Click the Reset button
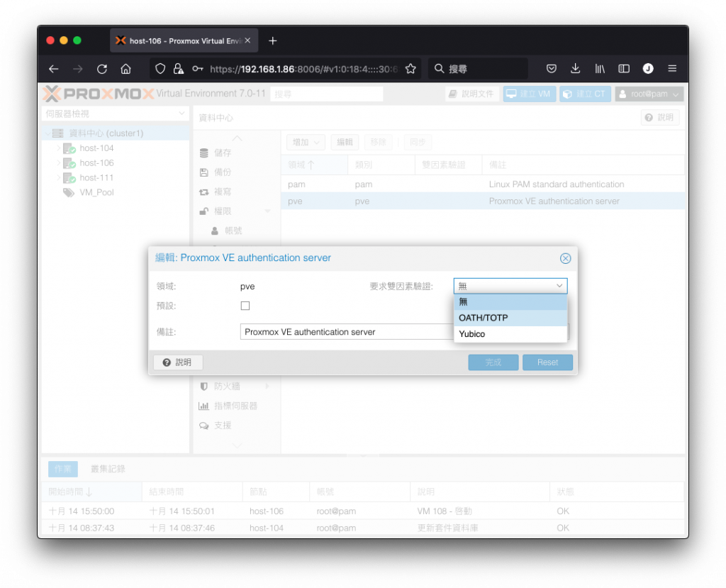 click(547, 362)
